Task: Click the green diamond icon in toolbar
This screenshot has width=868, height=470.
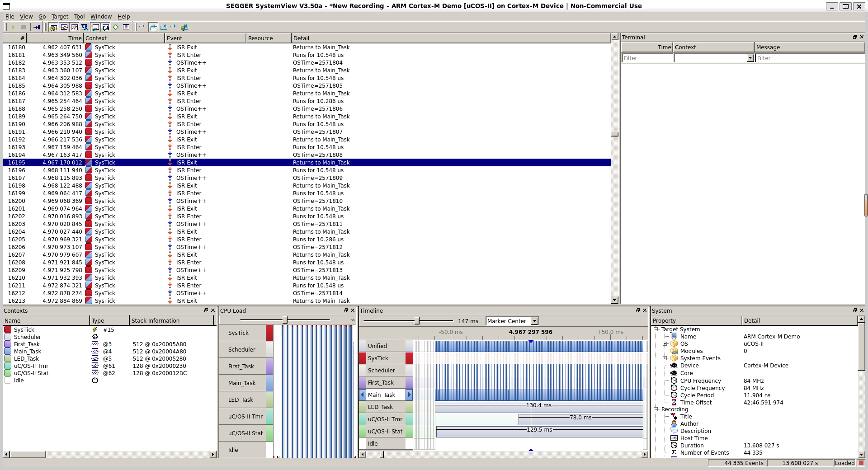Action: tap(116, 27)
